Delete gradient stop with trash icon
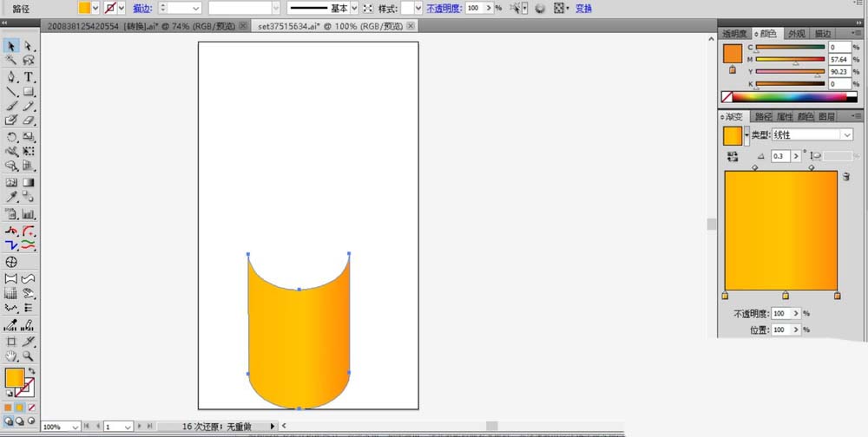 pos(845,176)
